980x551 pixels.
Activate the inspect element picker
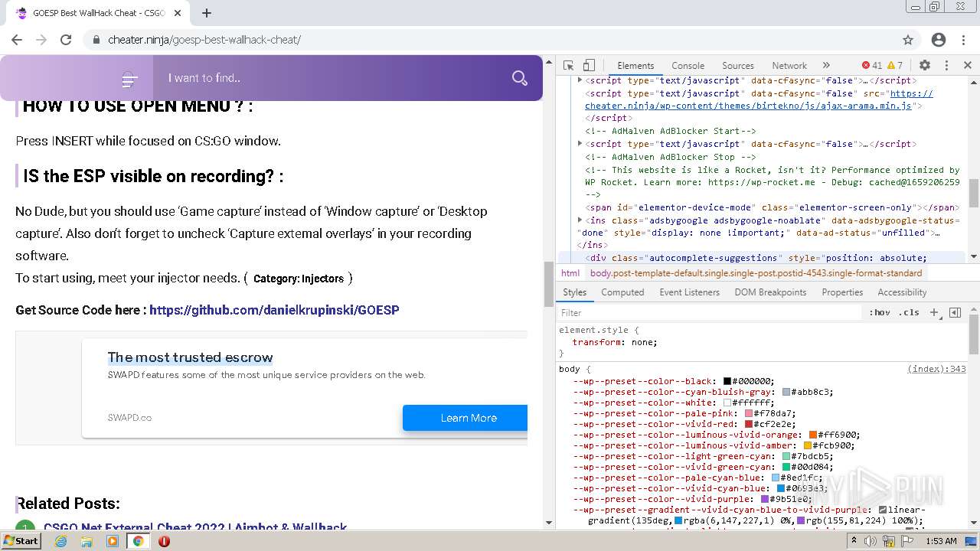pyautogui.click(x=568, y=66)
